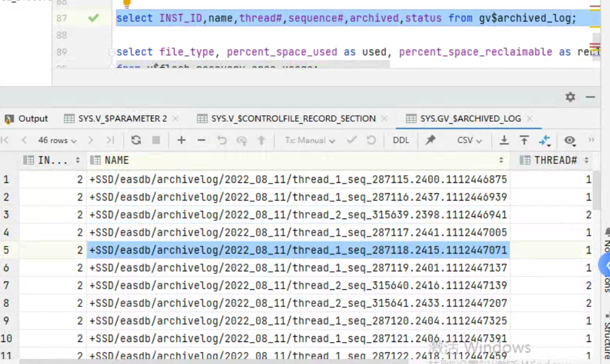Open the Structure side tool window
Screen dimensions: 610x364
[606, 334]
